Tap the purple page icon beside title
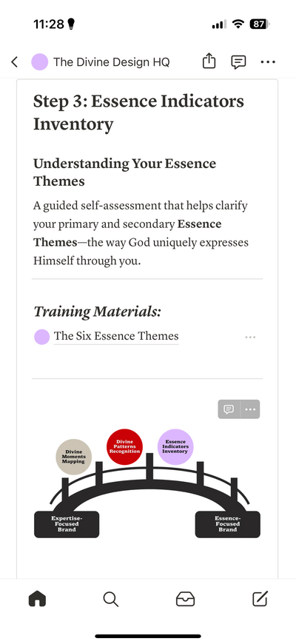296x644 pixels. [x=40, y=62]
